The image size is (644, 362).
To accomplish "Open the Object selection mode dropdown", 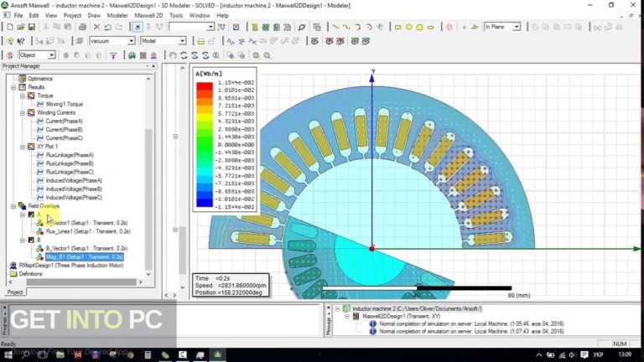I will coord(51,55).
